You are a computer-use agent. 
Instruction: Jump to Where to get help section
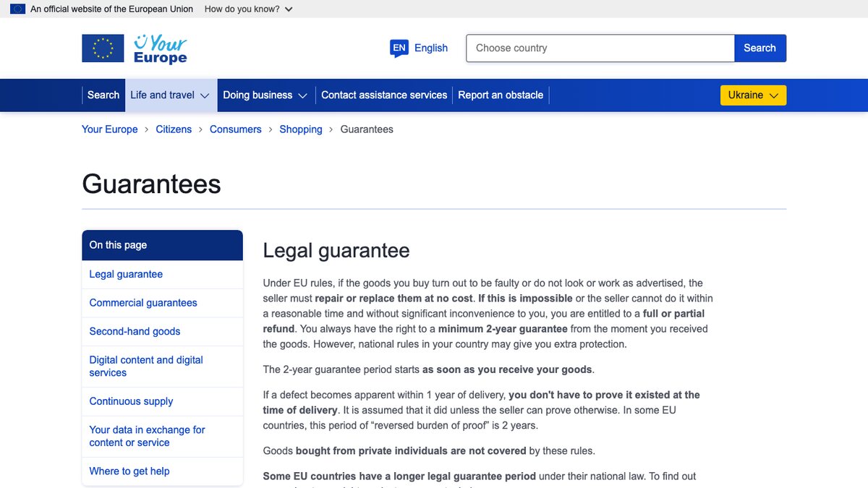(129, 471)
